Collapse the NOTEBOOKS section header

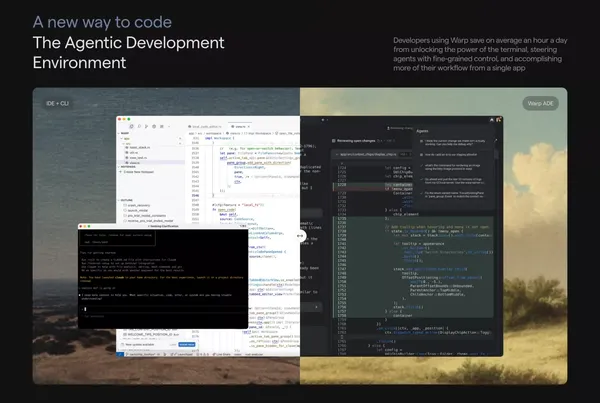127,167
